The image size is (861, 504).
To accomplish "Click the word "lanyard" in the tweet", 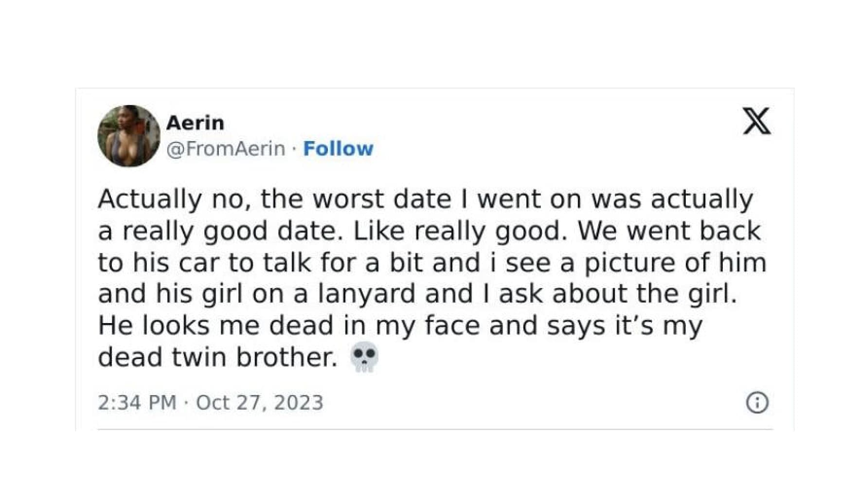I will 366,294.
